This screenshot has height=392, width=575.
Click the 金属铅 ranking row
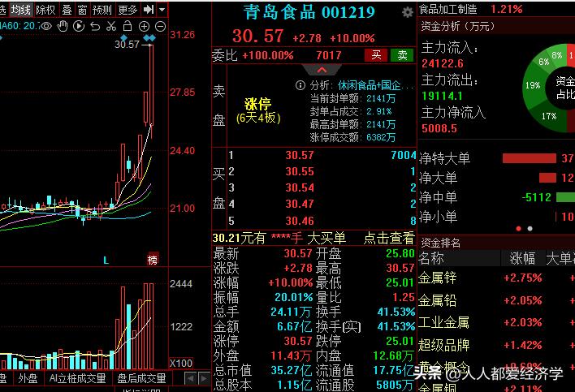click(x=496, y=300)
